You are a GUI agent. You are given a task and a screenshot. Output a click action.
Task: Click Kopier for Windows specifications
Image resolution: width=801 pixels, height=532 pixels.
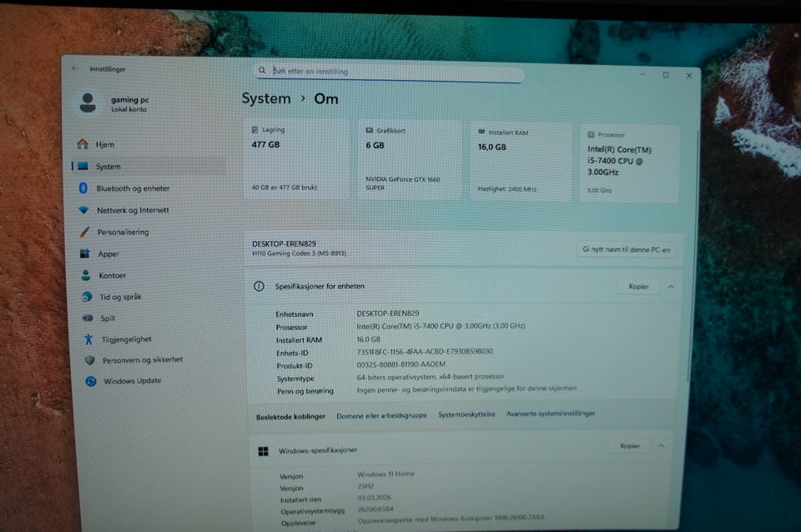(x=630, y=446)
